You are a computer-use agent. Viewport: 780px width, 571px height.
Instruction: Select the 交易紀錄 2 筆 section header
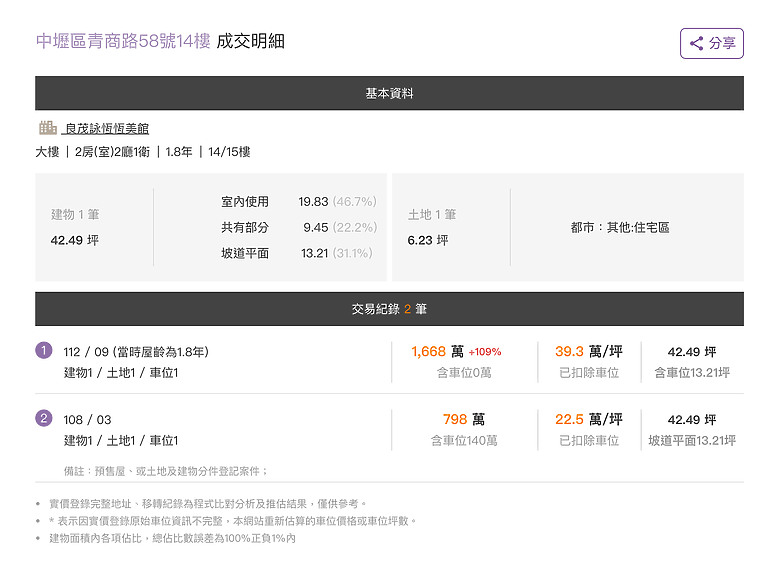tap(390, 309)
